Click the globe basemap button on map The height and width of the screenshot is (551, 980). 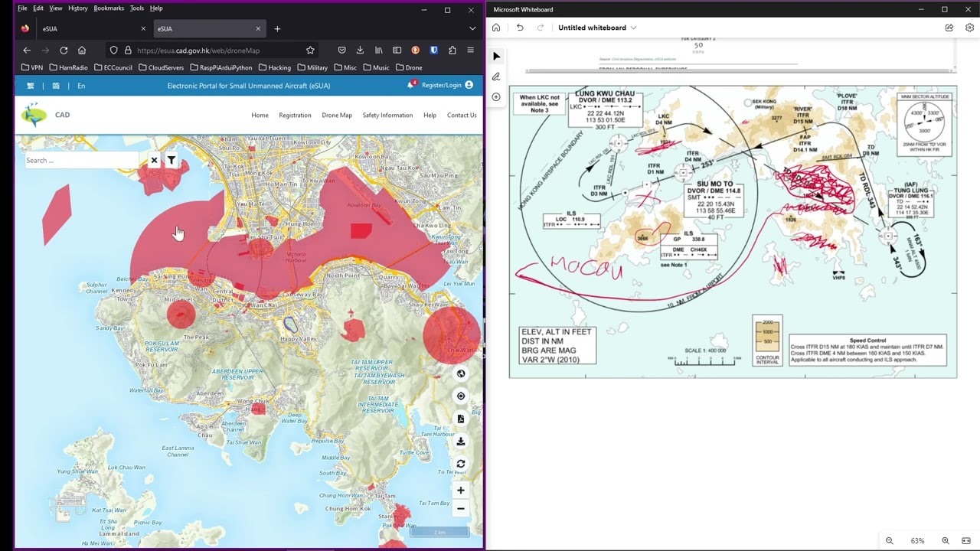coord(461,373)
